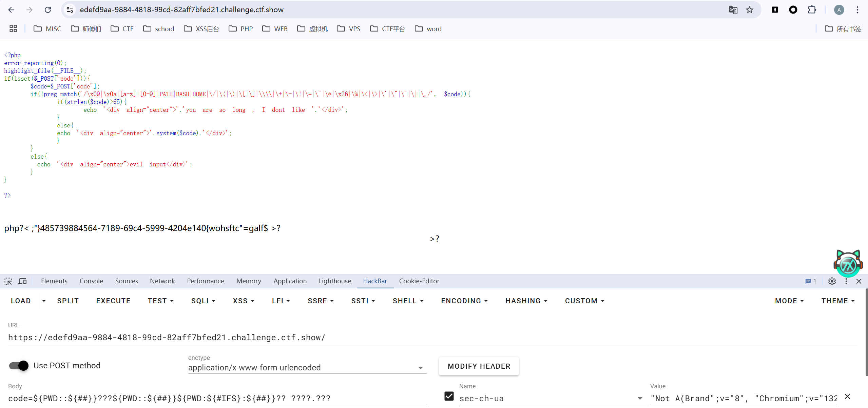Expand the enctype dropdown
This screenshot has width=868, height=408.
[x=420, y=368]
